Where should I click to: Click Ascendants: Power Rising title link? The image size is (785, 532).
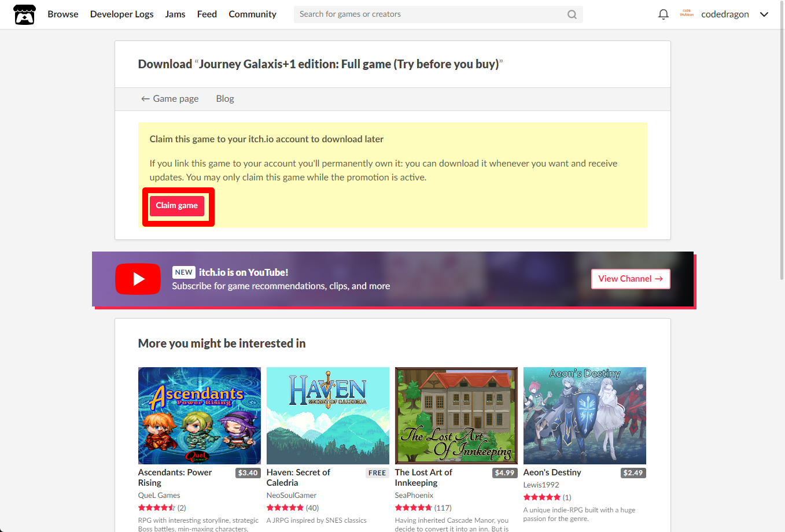[x=175, y=478]
